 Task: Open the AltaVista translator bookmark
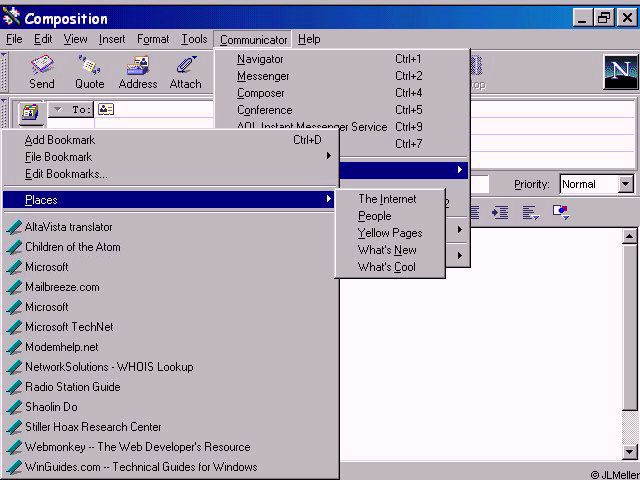tap(171, 227)
